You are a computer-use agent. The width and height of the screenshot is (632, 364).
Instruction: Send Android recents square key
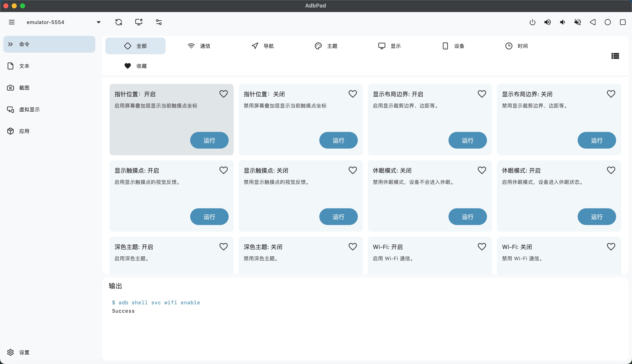coord(622,22)
